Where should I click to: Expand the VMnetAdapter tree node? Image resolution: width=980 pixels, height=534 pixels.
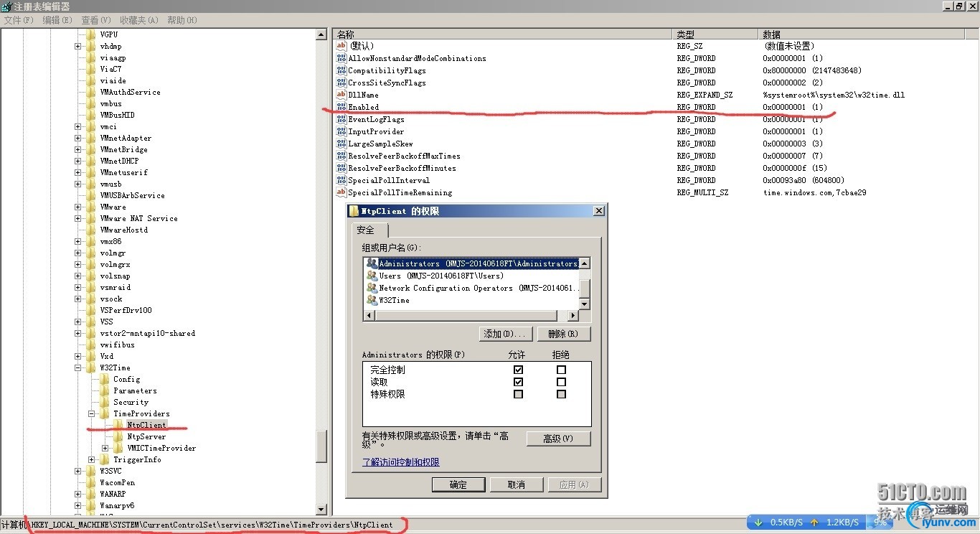pyautogui.click(x=77, y=138)
